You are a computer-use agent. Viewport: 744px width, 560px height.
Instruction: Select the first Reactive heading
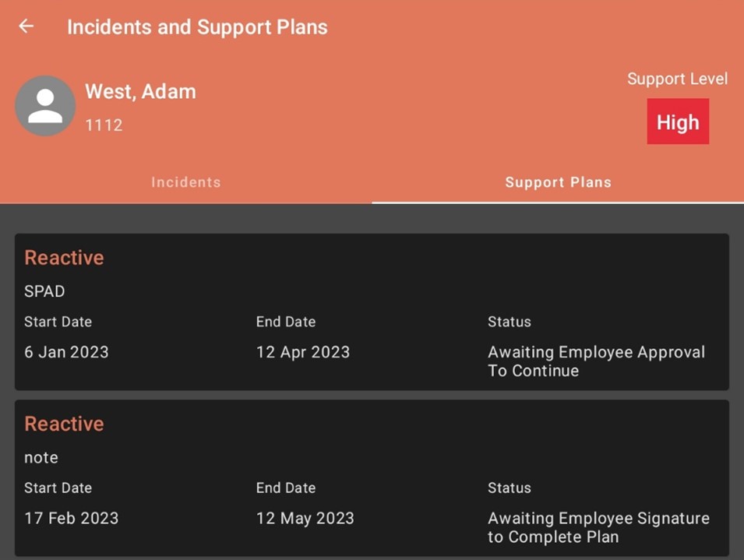64,258
